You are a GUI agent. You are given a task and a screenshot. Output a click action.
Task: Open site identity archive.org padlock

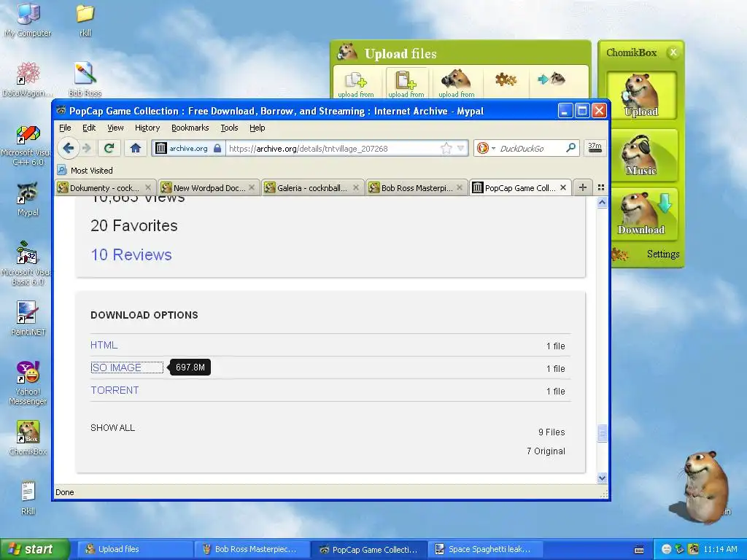pos(189,148)
